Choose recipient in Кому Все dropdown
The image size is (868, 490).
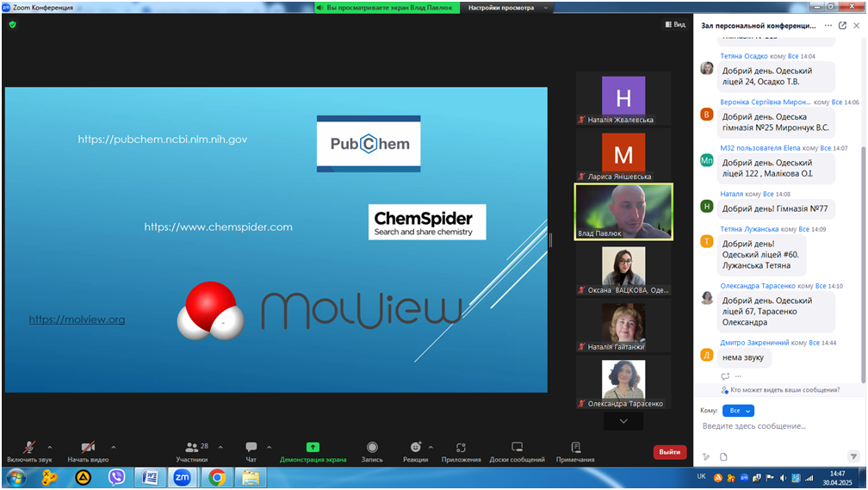tap(739, 411)
